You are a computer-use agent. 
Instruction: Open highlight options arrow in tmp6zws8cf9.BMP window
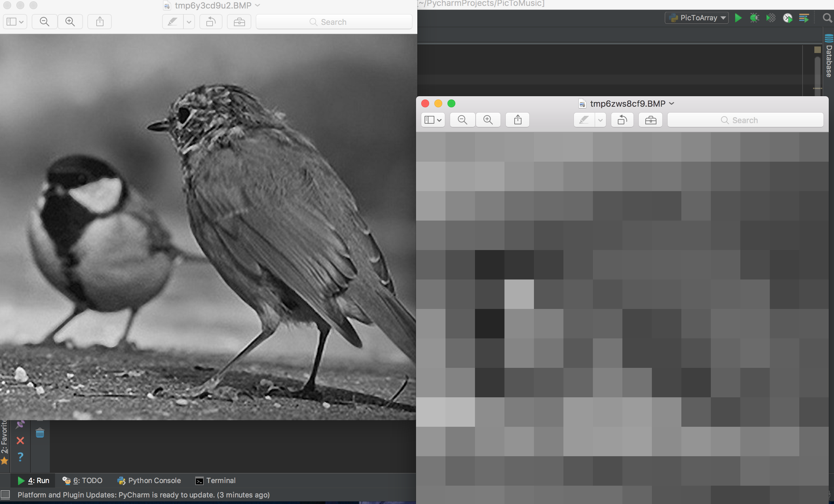click(x=600, y=120)
